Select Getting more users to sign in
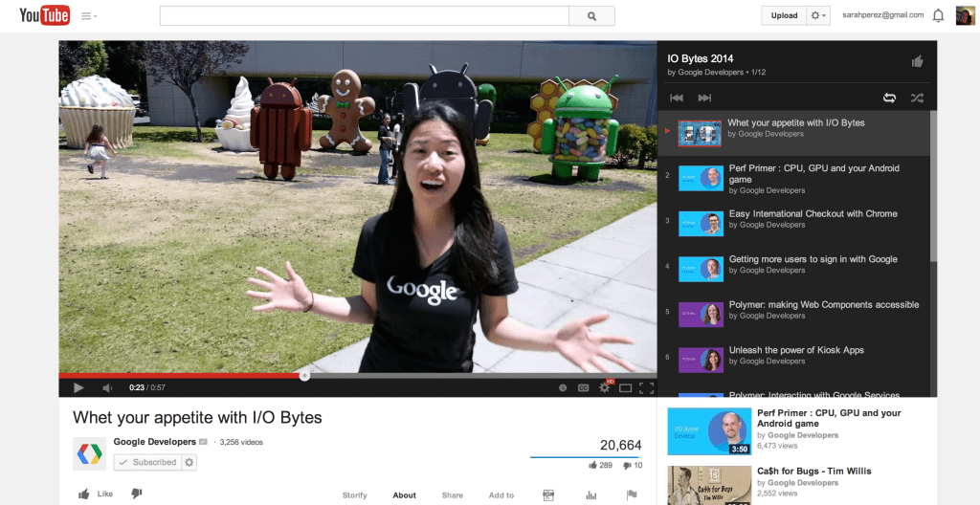Image resolution: width=980 pixels, height=505 pixels. point(793,270)
